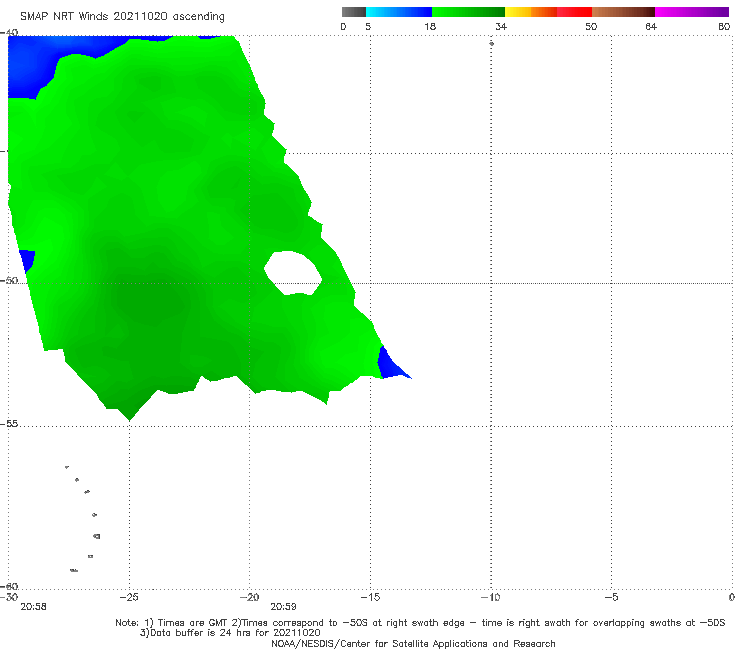This screenshot has height=650, width=740.
Task: Click the title 'SMAP NRT Winds 20211020 ascending'
Action: point(122,17)
